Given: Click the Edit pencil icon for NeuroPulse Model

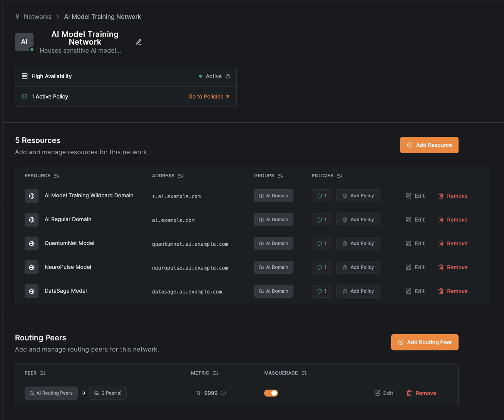Looking at the screenshot, I should pyautogui.click(x=409, y=267).
